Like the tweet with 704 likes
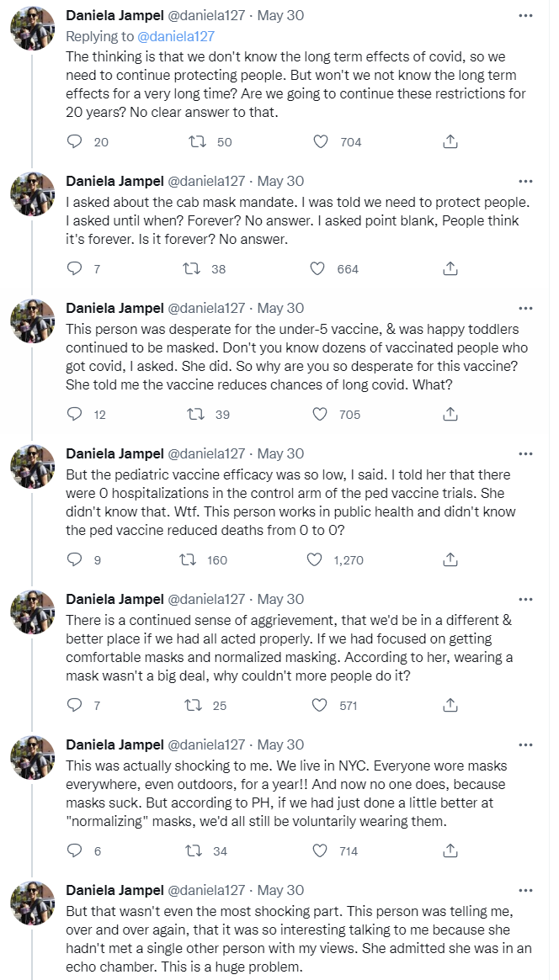559x980 pixels. click(x=321, y=141)
